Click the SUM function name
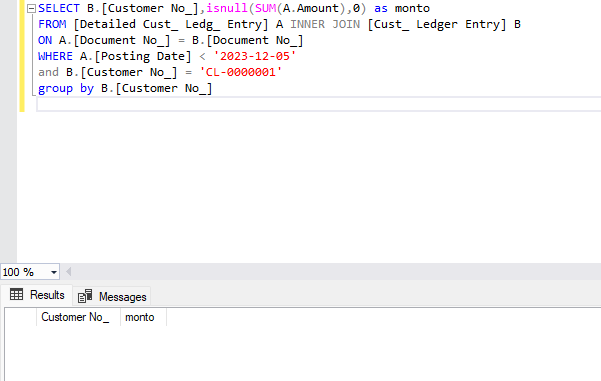The image size is (601, 381). [x=265, y=8]
